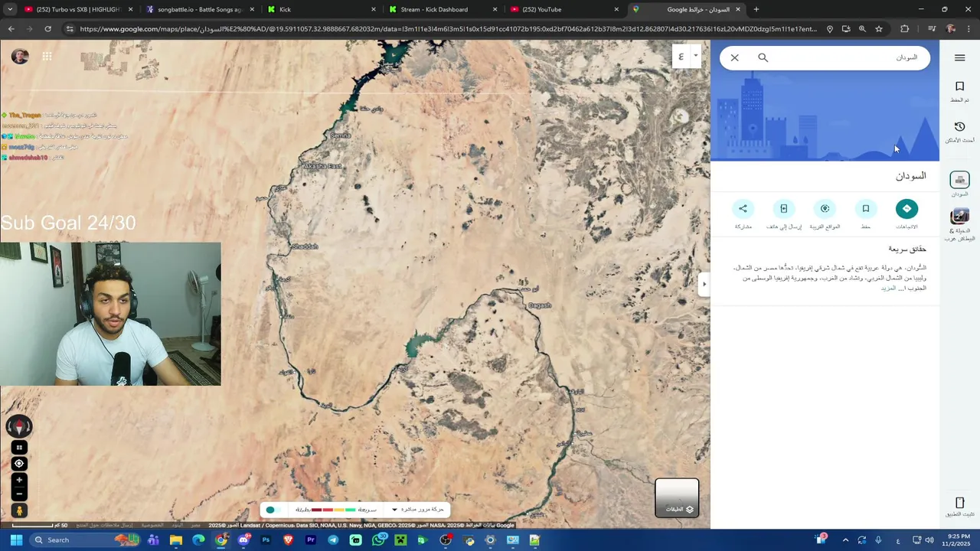Show my location on the map
The image size is (980, 551).
pyautogui.click(x=19, y=464)
